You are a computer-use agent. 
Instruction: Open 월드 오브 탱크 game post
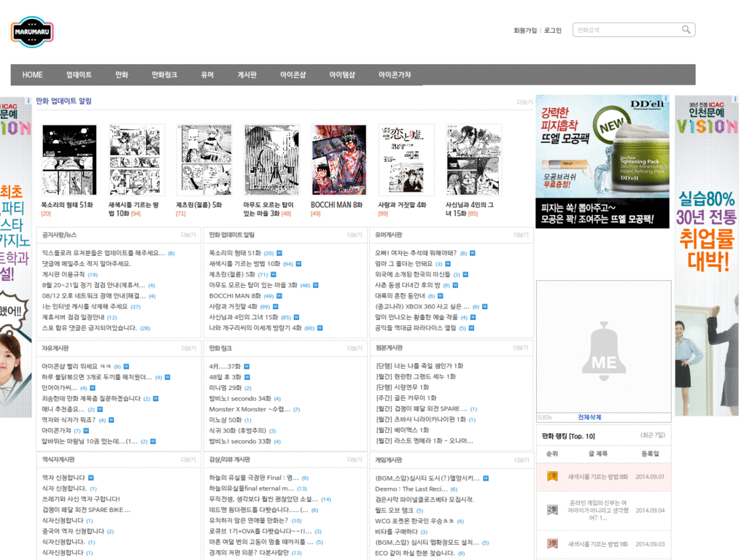pos(394,510)
